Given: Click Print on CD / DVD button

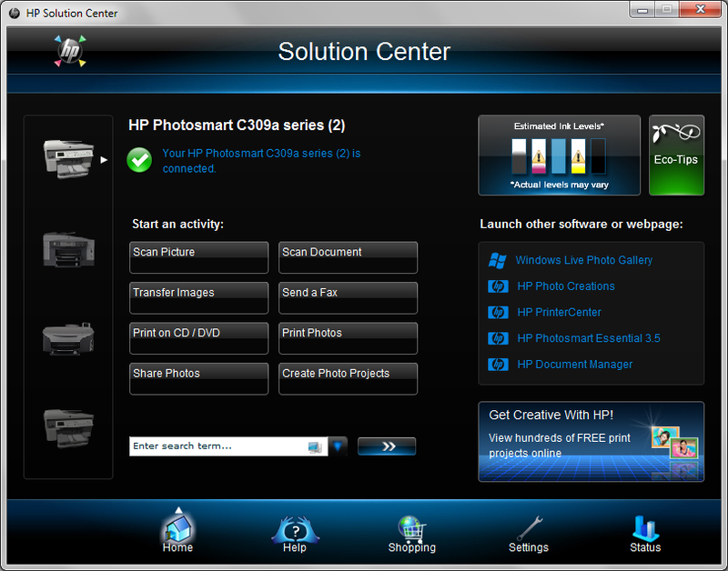Looking at the screenshot, I should pyautogui.click(x=198, y=338).
